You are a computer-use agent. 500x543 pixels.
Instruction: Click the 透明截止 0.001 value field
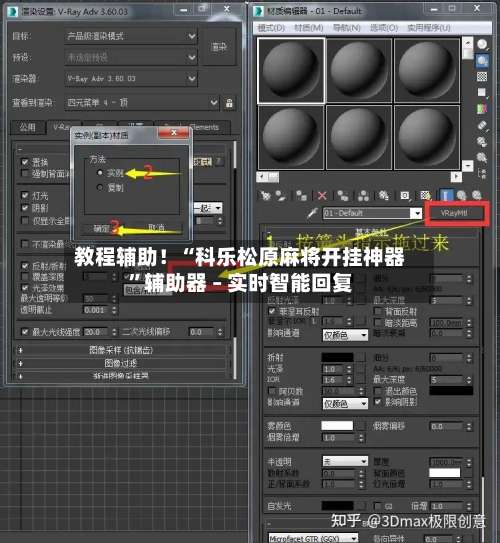pos(97,310)
